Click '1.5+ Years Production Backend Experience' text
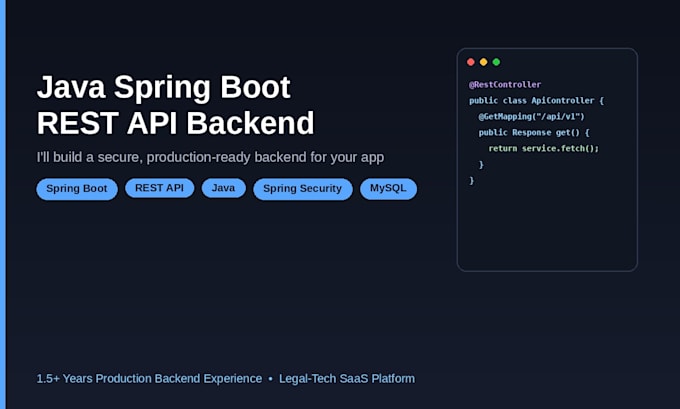Viewport: 680px width, 409px height. (x=149, y=379)
